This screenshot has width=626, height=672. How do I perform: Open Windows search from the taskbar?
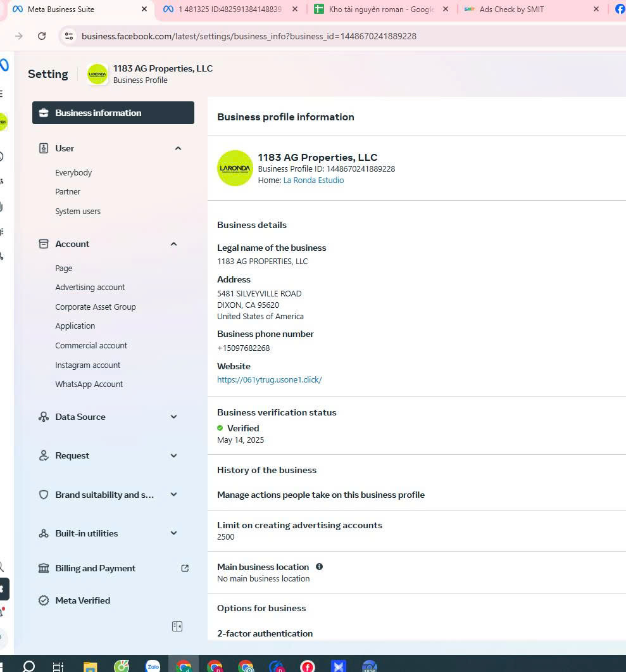click(28, 666)
